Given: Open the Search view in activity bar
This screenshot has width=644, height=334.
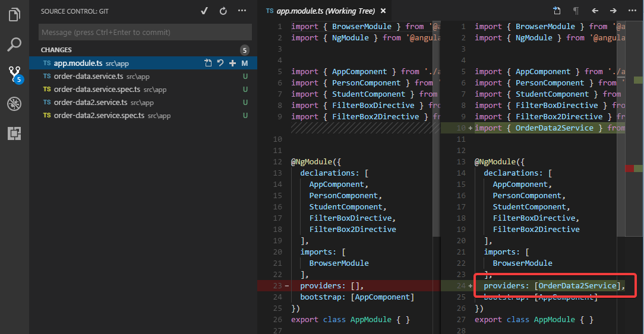Looking at the screenshot, I should tap(14, 44).
